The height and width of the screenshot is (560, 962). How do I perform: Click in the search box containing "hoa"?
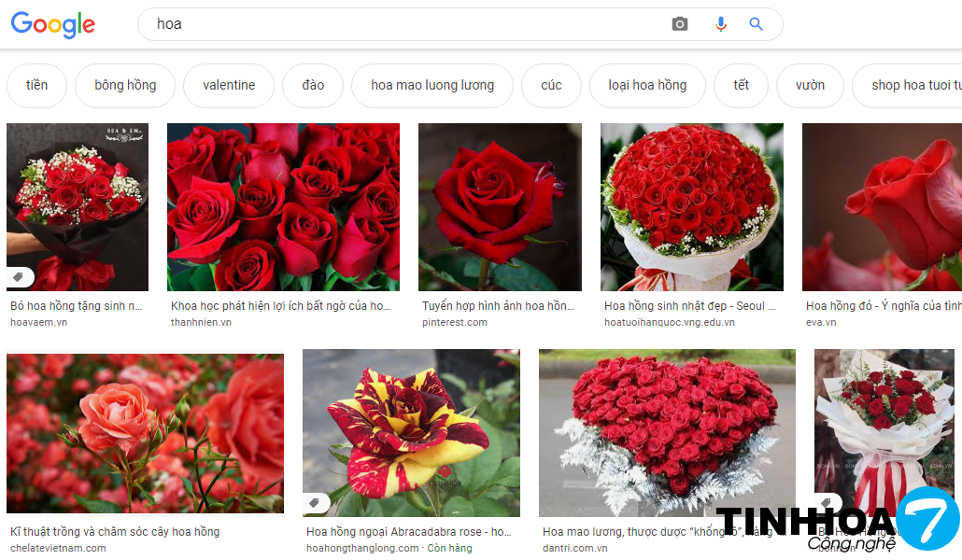pos(402,24)
